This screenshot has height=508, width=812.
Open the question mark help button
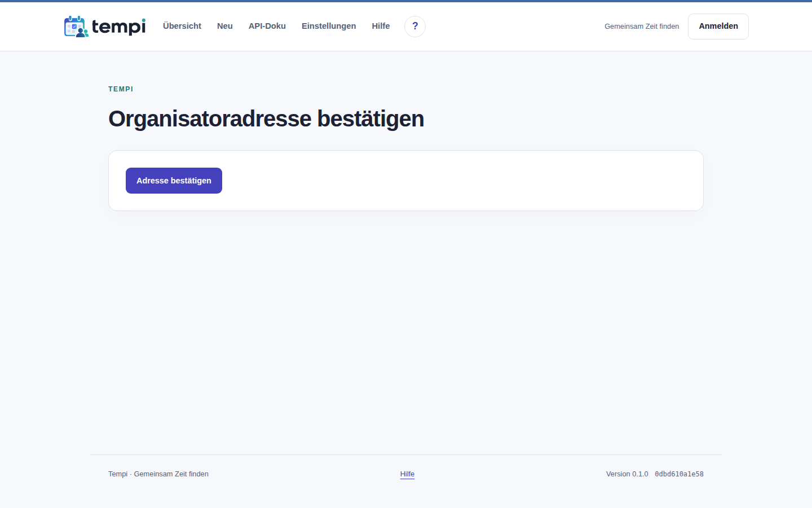click(415, 27)
